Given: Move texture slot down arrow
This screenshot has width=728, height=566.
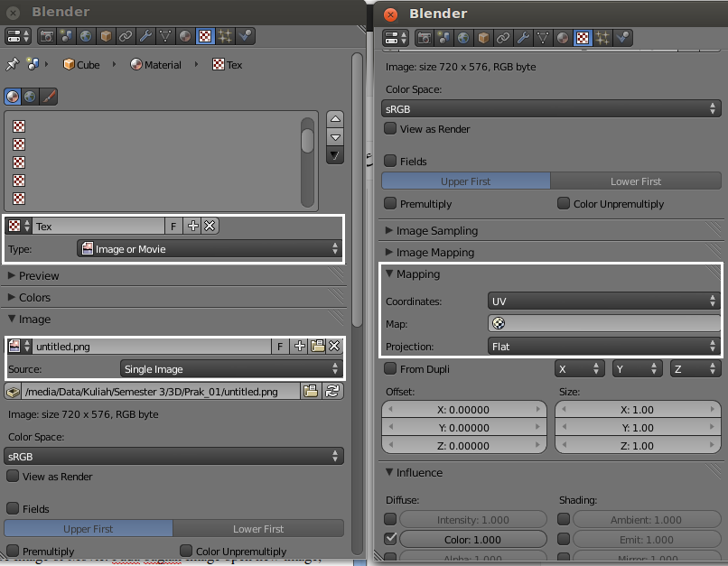Looking at the screenshot, I should (x=335, y=137).
